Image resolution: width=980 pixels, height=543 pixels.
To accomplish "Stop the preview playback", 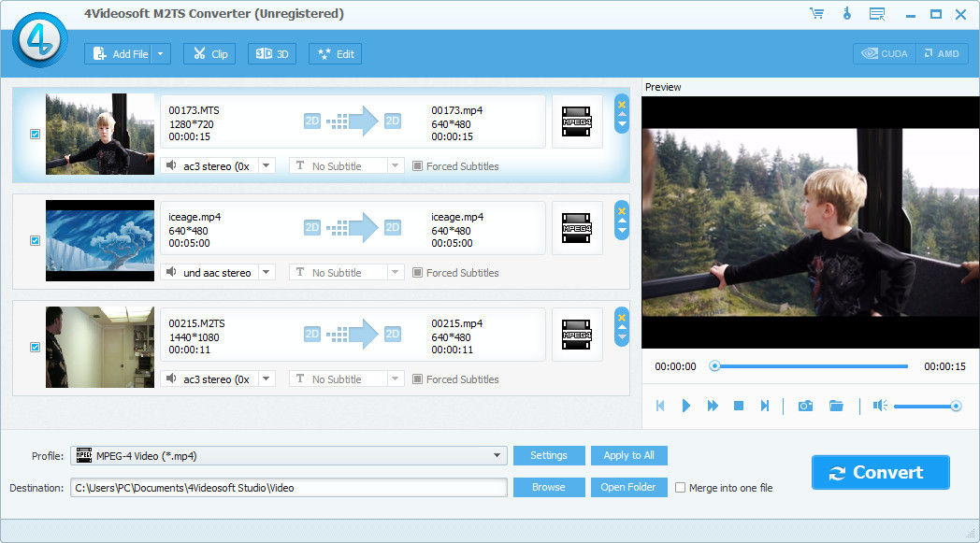I will click(738, 407).
